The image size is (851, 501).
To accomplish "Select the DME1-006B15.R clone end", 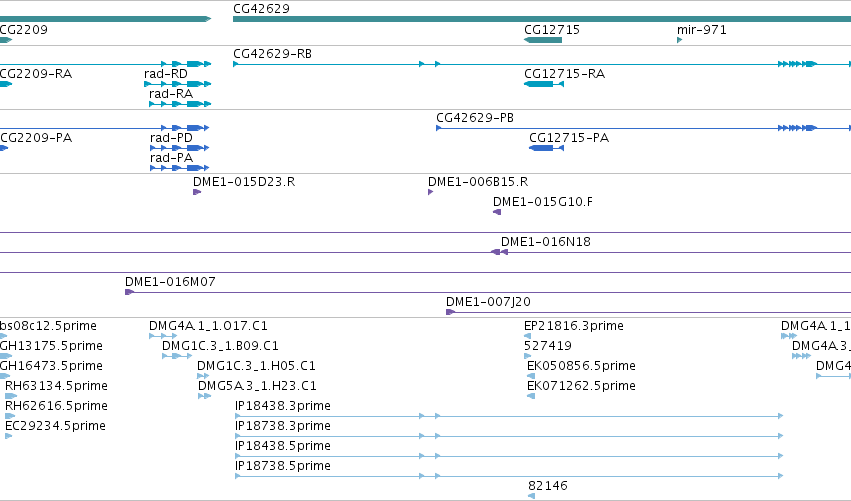I will [x=430, y=192].
